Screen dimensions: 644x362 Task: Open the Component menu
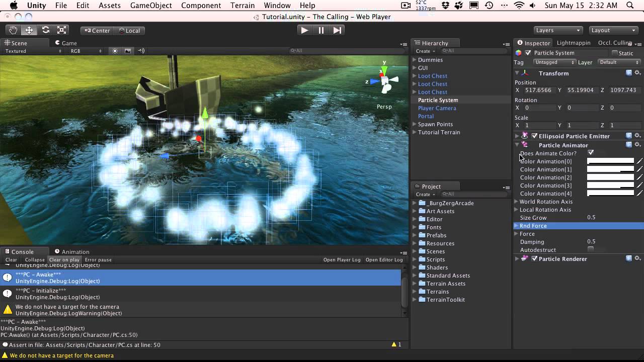[201, 6]
